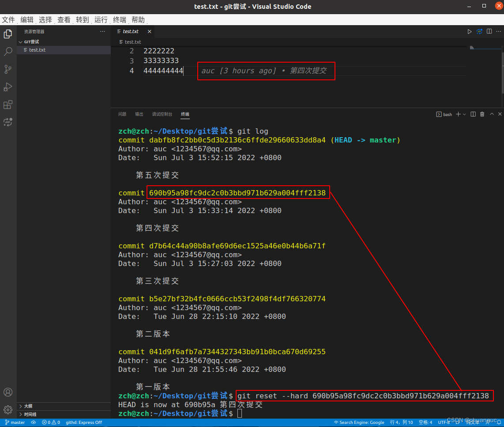Maximize the terminal panel with up chevron
This screenshot has height=427, width=504.
[x=492, y=114]
